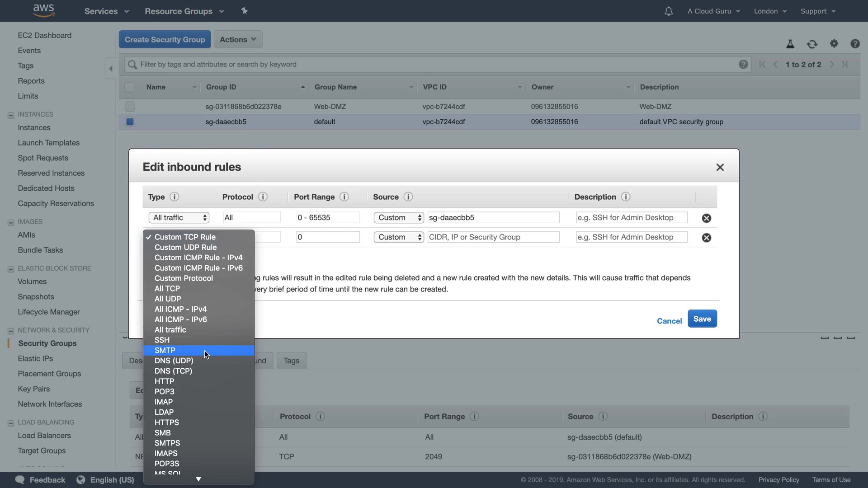This screenshot has width=868, height=488.
Task: Click the experiments flask icon
Action: (790, 44)
